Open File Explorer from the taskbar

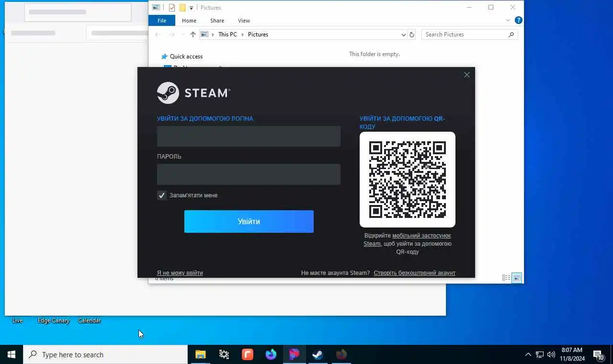[201, 354]
